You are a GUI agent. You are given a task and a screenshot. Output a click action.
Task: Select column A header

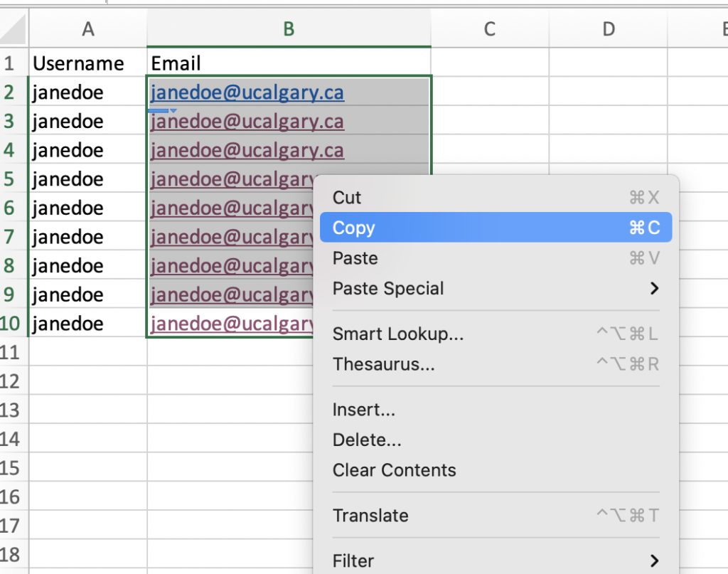88,28
